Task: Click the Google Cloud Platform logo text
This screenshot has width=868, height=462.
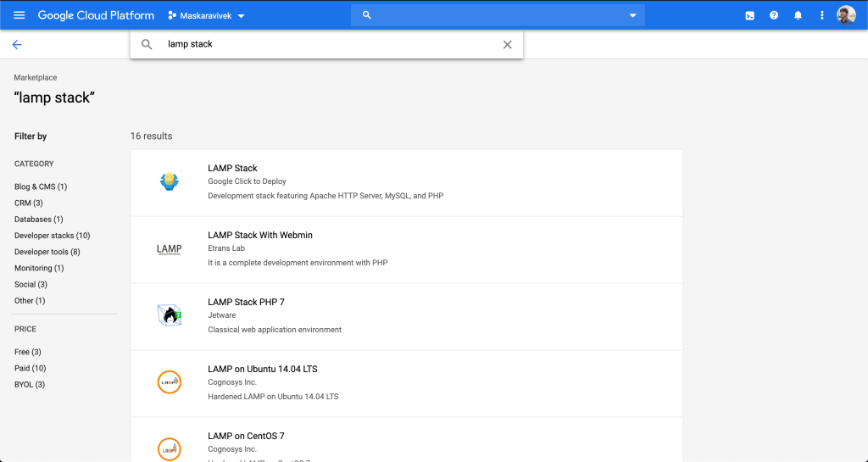Action: tap(96, 15)
